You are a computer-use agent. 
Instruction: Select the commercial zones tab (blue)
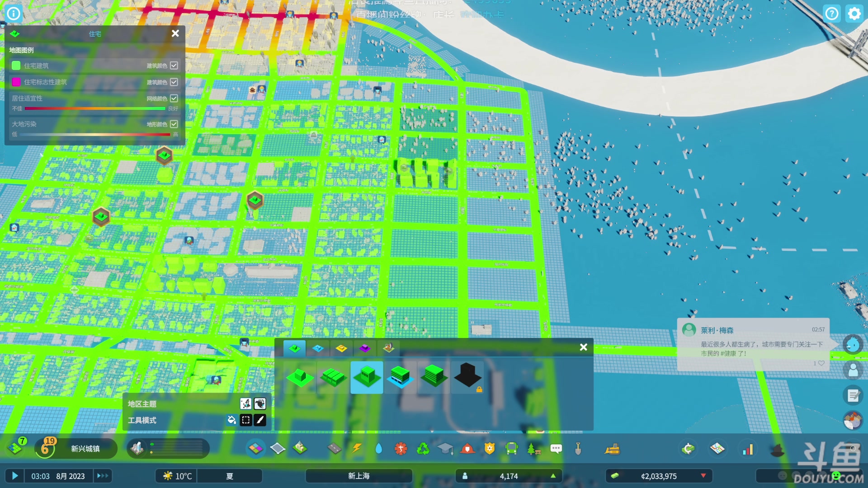coord(318,348)
